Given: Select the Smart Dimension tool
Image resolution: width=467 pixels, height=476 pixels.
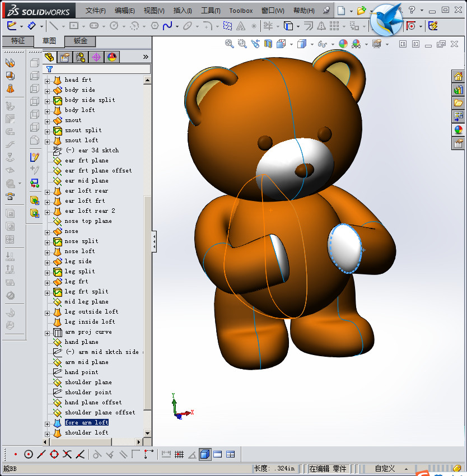Looking at the screenshot, I should [31, 26].
